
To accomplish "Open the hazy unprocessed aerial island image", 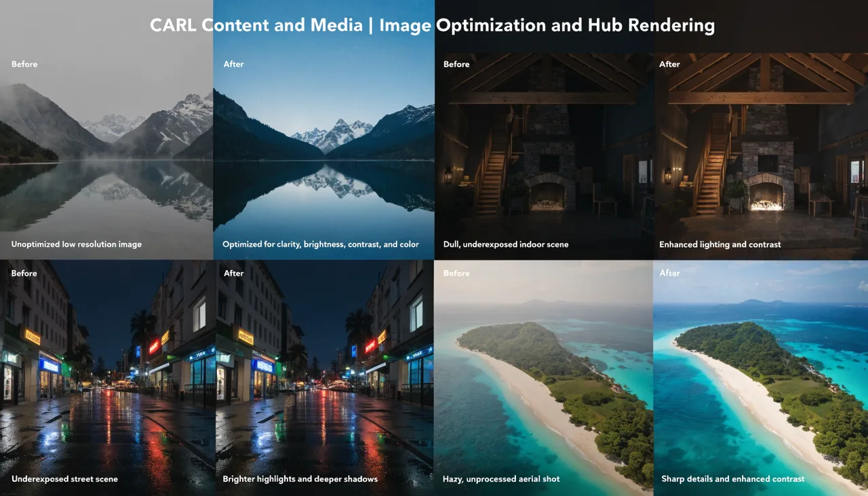I will pyautogui.click(x=543, y=378).
